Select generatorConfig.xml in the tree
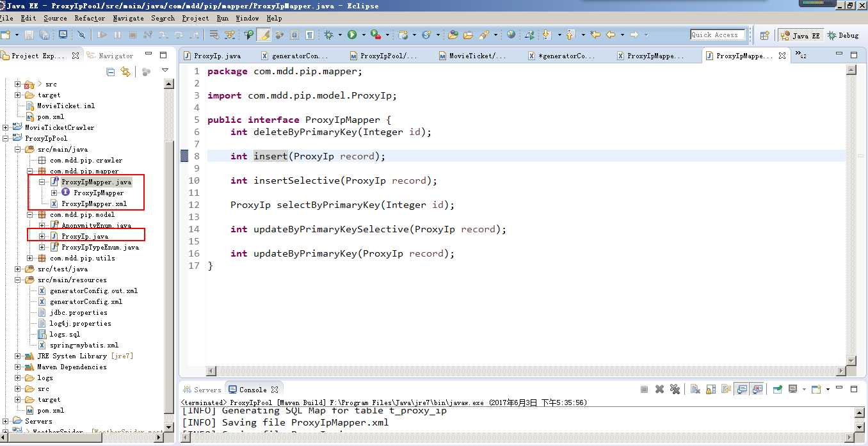The image size is (868, 446). 86,301
